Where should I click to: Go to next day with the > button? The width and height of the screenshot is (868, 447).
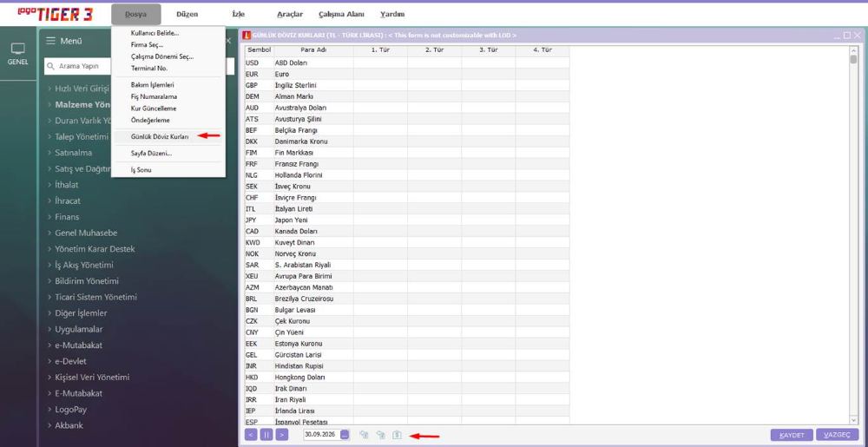(x=282, y=435)
